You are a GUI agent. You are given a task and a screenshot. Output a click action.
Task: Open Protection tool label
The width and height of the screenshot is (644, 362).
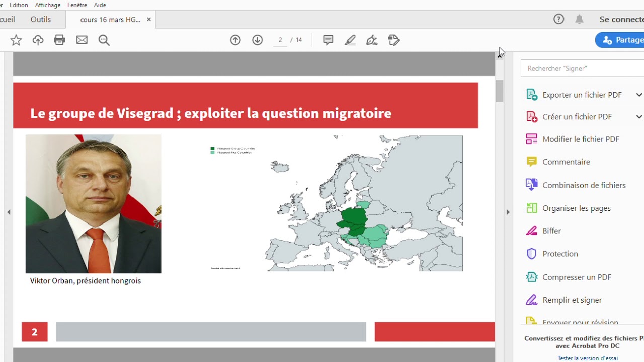coord(560,254)
